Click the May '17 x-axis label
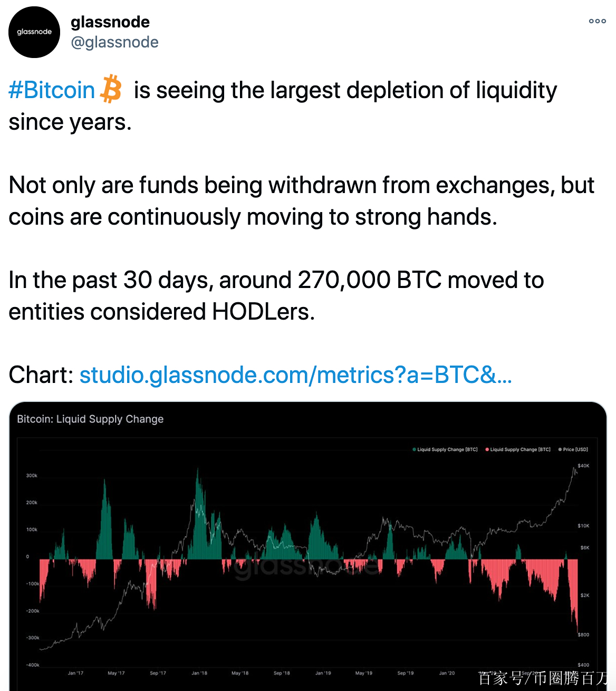Viewport: 616px width, 691px height. 116,673
